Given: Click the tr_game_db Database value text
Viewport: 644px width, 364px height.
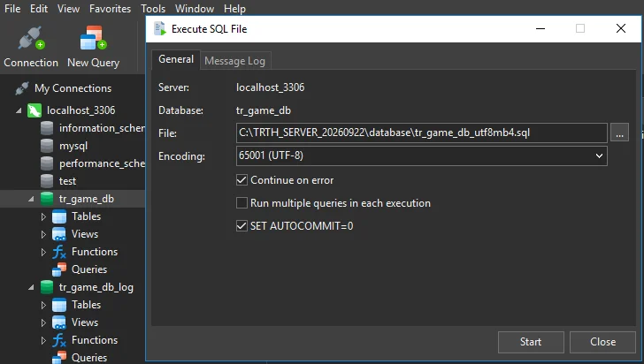Looking at the screenshot, I should pos(264,110).
